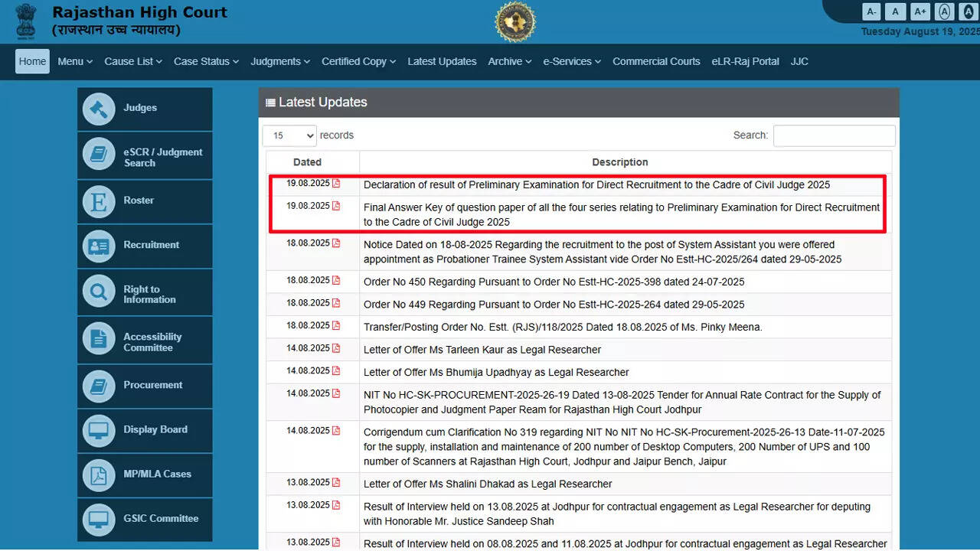The width and height of the screenshot is (980, 551).
Task: Click the center circular court seal
Action: pos(515,21)
